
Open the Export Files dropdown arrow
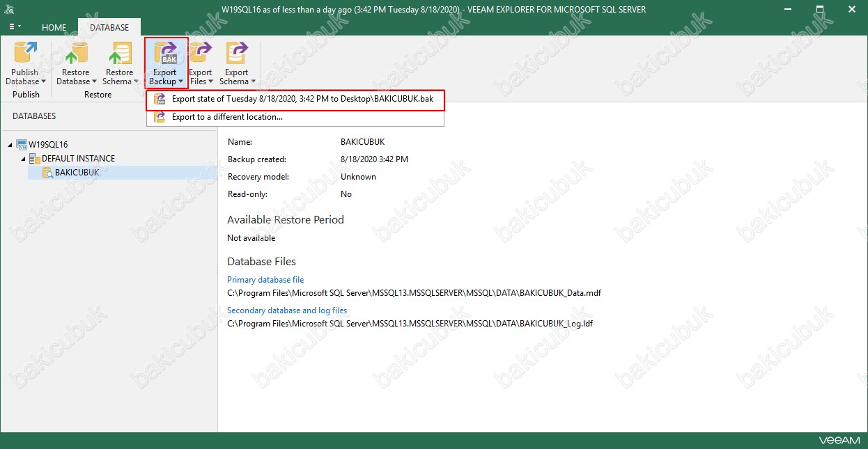pyautogui.click(x=210, y=82)
